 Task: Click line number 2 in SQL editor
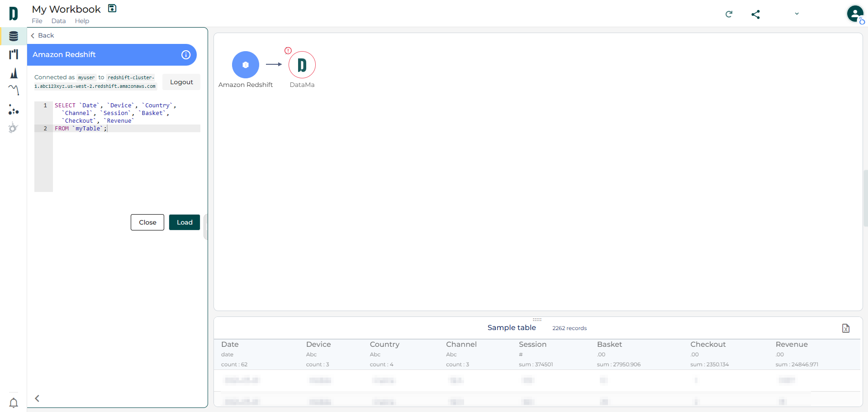[x=45, y=129]
